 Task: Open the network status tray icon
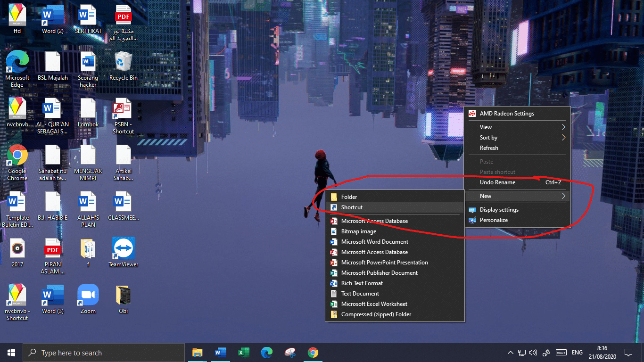click(x=522, y=353)
